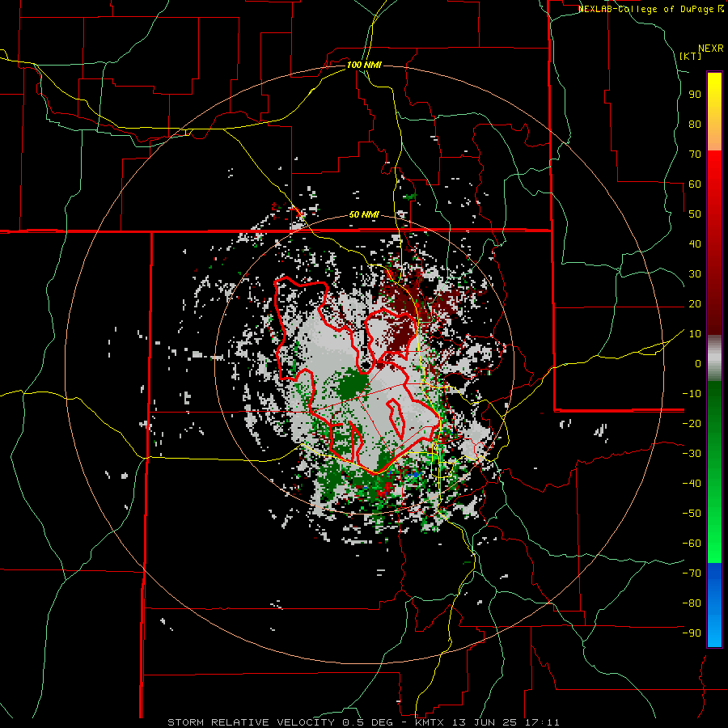Viewport: 728px width, 728px height.
Task: Click the -20 value on the velocity scale
Action: click(x=692, y=424)
